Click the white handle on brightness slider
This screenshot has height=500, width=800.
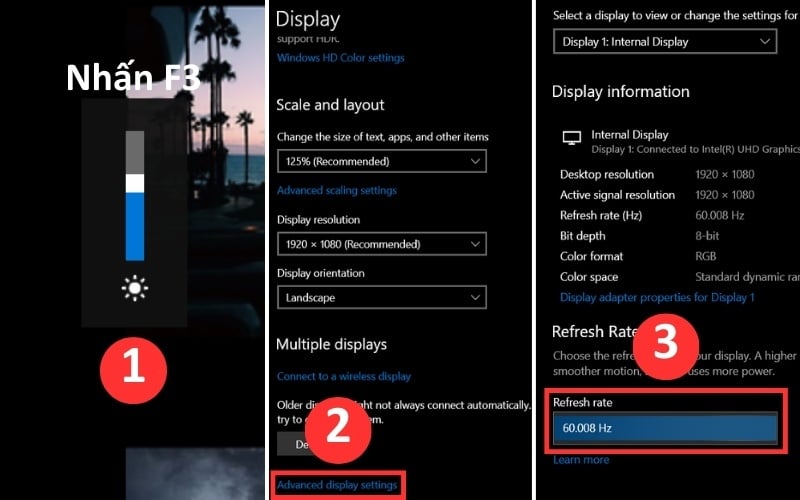134,183
